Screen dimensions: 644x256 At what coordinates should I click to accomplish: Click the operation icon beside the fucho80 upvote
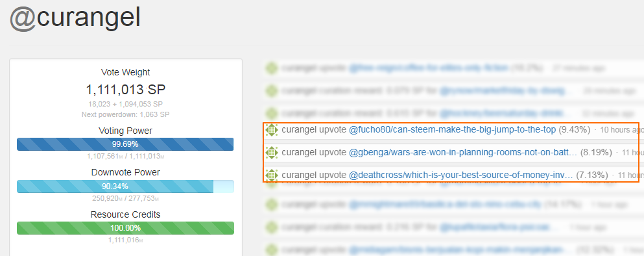(x=272, y=130)
